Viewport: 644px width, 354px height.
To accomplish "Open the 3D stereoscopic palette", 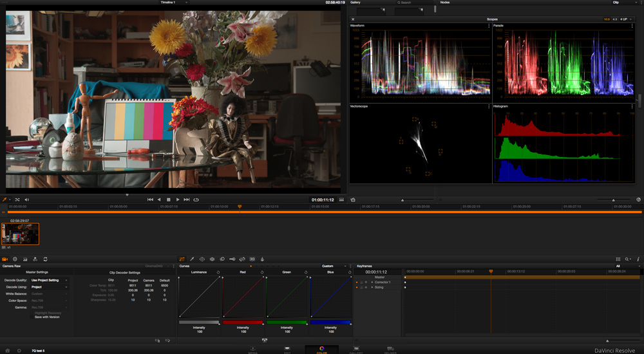I will [x=252, y=259].
